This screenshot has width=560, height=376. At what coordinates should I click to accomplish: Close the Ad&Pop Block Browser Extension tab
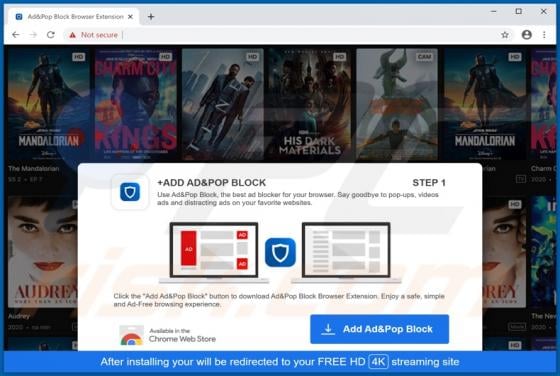[x=130, y=16]
